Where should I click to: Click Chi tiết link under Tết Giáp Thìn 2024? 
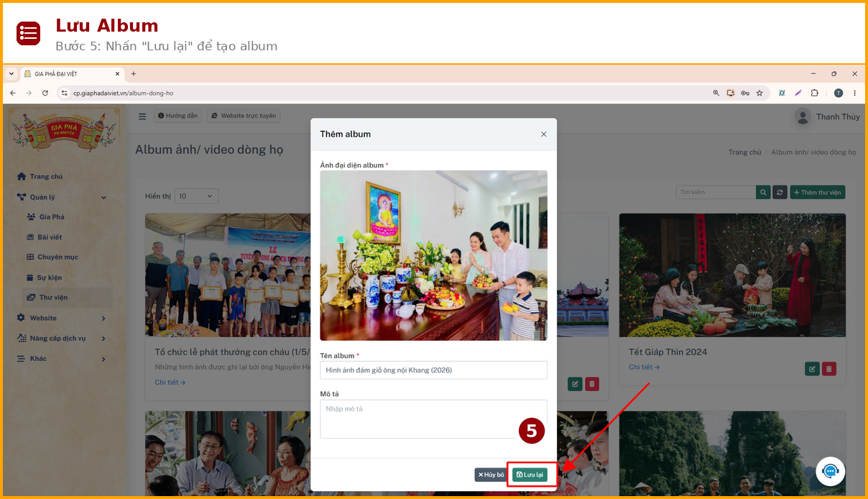(x=644, y=367)
